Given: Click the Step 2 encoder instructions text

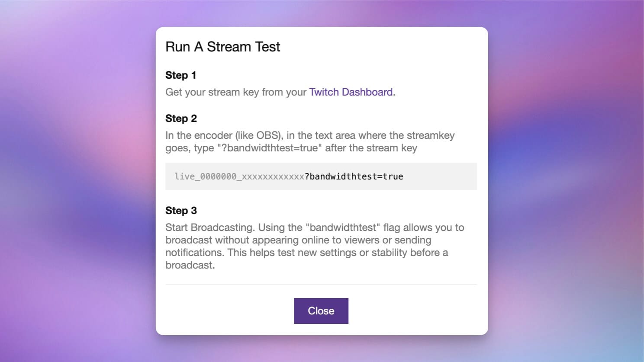Looking at the screenshot, I should point(310,141).
